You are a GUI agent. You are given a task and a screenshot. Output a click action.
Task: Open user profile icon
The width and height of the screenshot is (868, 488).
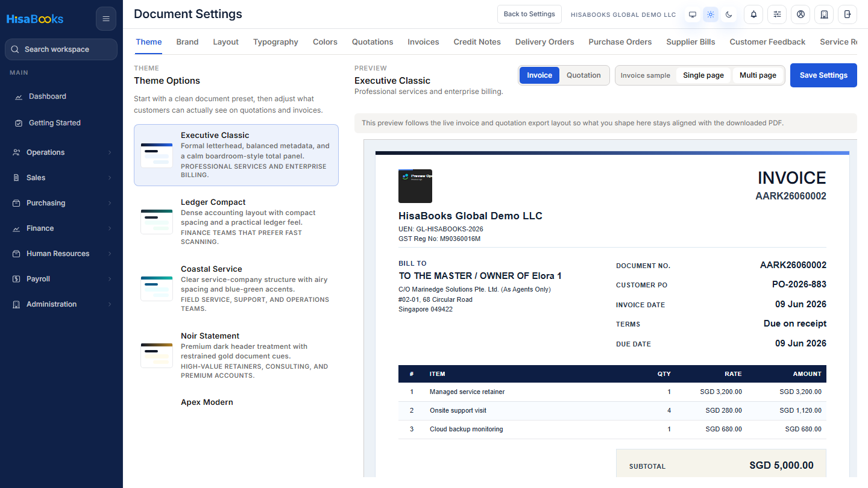[800, 14]
